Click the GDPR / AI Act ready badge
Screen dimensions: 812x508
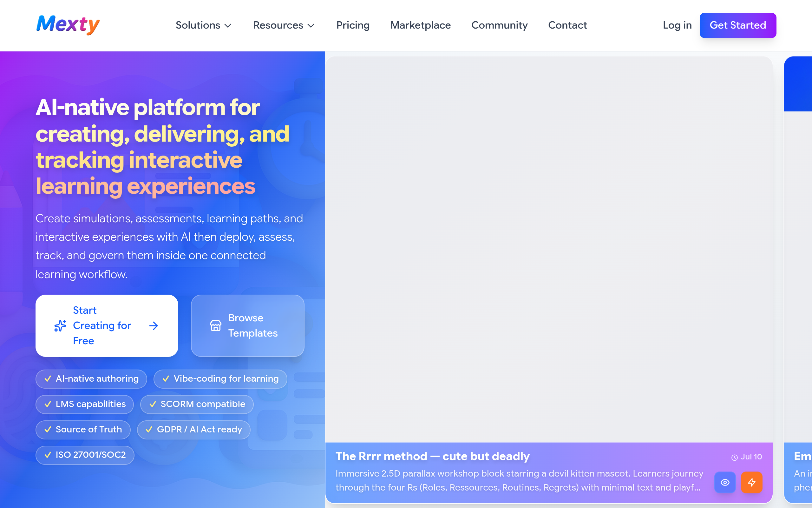[x=193, y=430]
